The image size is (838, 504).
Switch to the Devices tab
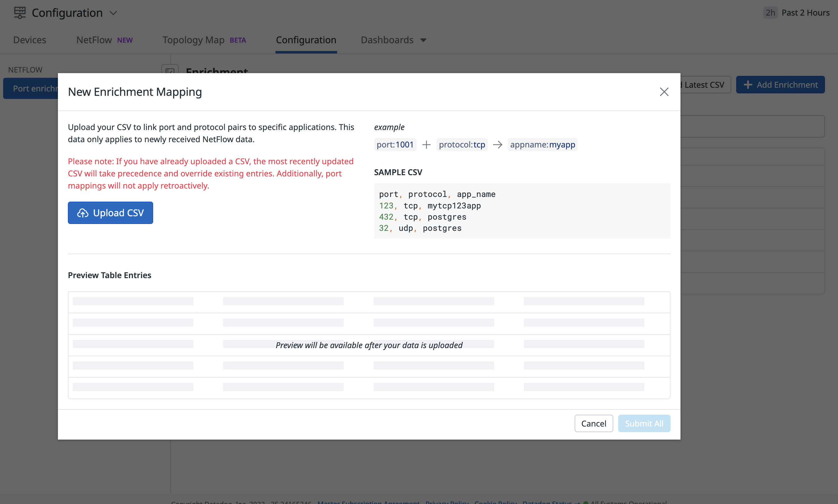pyautogui.click(x=30, y=40)
